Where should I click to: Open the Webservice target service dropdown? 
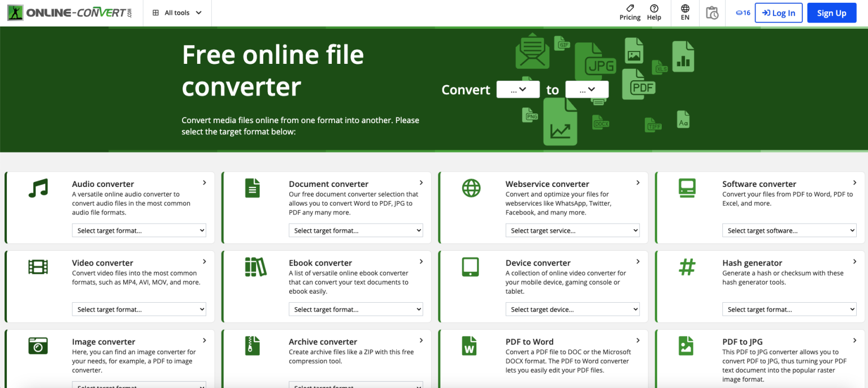572,230
